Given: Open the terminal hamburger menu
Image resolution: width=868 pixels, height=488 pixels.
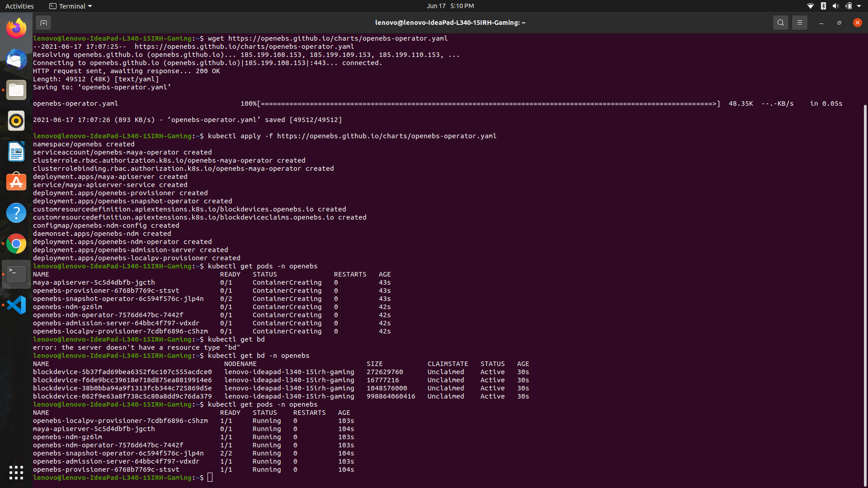Looking at the screenshot, I should [799, 23].
